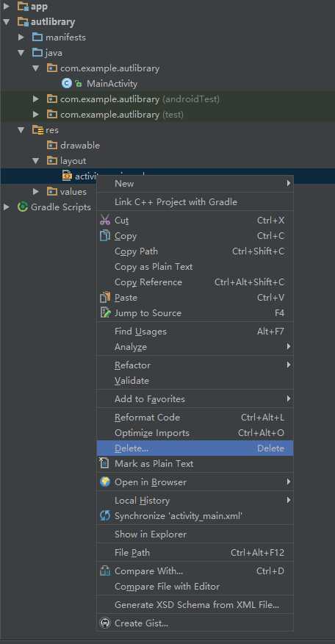Open the Refactor submenu
Screen dimensions: 335x644
[195, 365]
